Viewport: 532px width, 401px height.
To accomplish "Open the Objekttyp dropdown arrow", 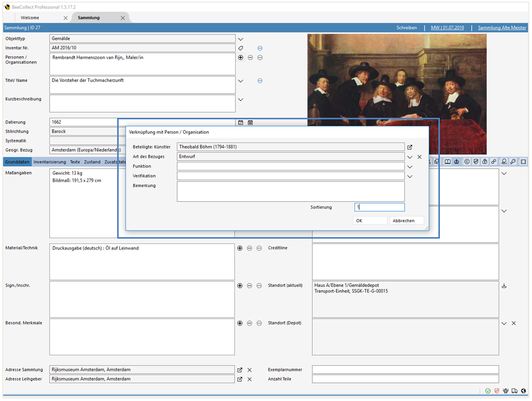I will [240, 38].
